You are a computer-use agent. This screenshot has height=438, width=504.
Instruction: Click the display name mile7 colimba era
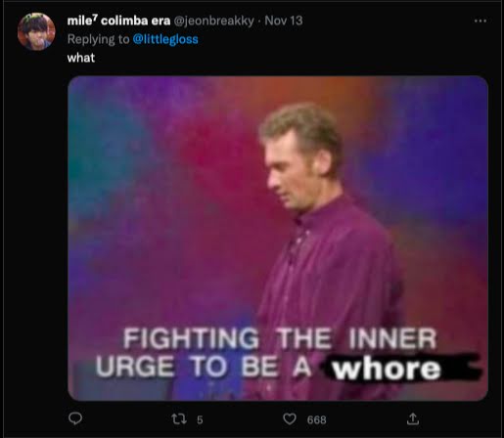pos(118,21)
